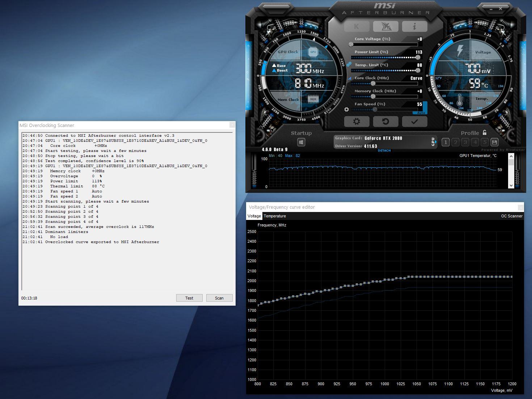Screen dimensions: 532x399
Task: Select profile slot 3
Action: pyautogui.click(x=465, y=142)
